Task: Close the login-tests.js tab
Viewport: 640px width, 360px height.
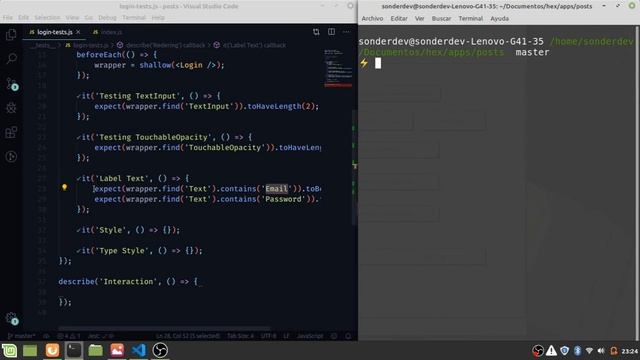Action: click(78, 32)
